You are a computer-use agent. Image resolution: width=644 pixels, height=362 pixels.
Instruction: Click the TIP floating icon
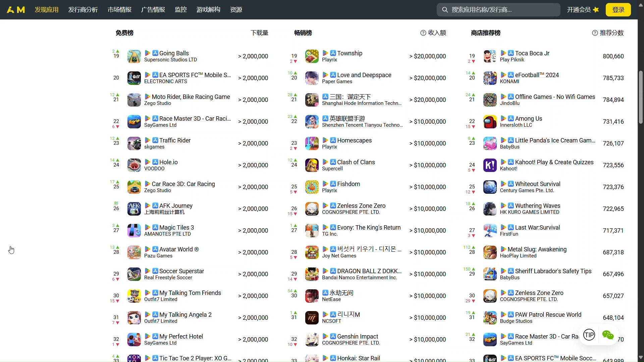[x=589, y=335]
